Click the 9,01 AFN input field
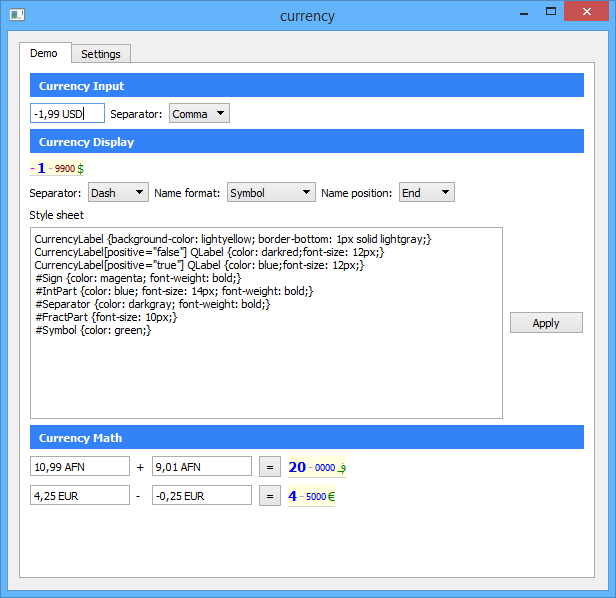 202,466
